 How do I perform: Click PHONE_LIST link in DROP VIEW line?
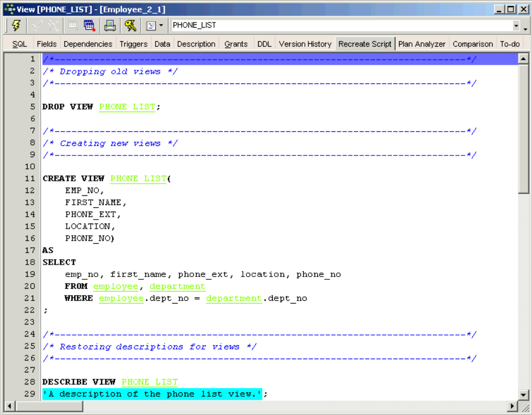(x=127, y=106)
